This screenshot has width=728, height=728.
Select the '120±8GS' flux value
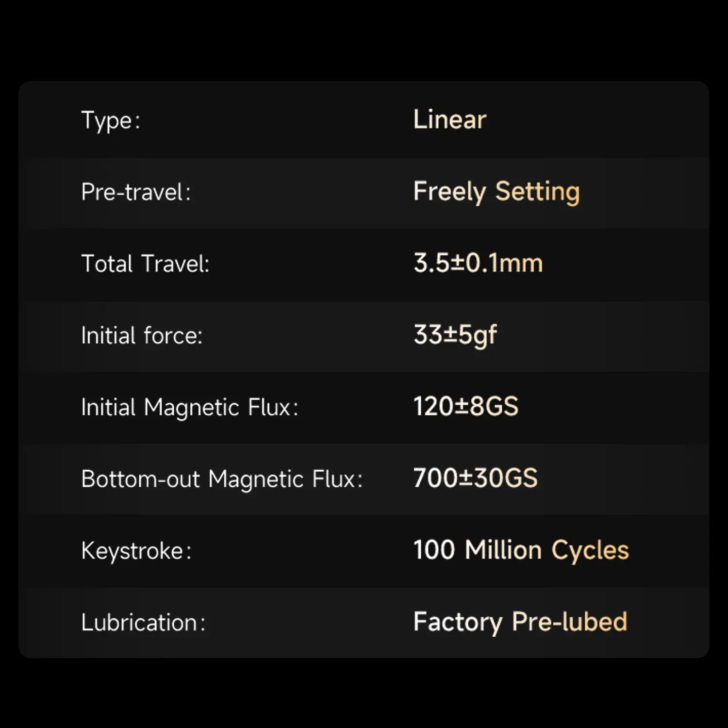point(466,406)
